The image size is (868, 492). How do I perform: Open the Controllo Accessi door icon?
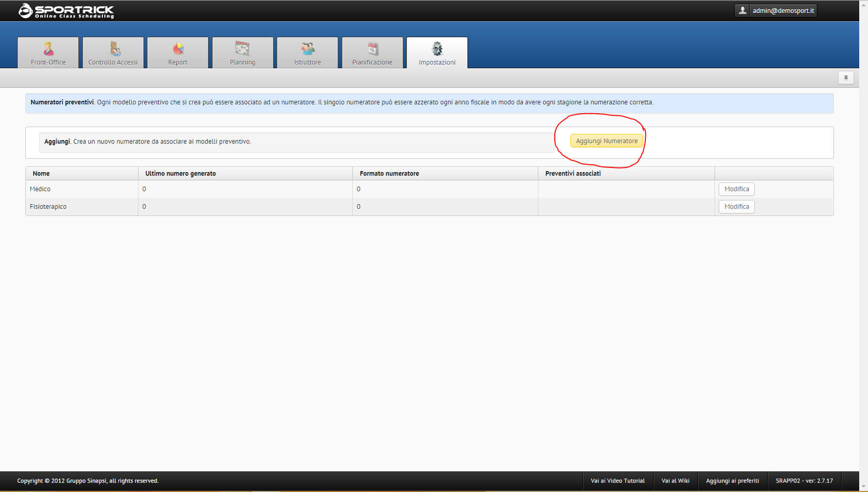(115, 49)
